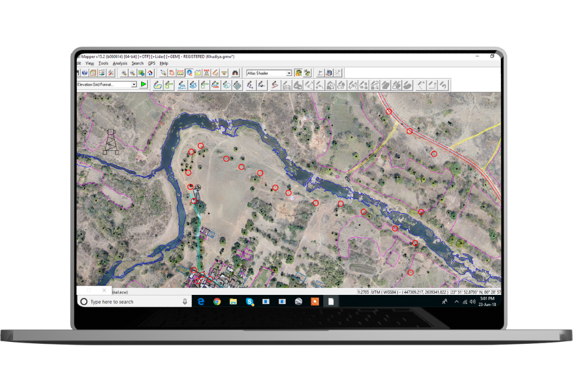Open the Atlas Shader dropdown
573x392 pixels.
289,73
